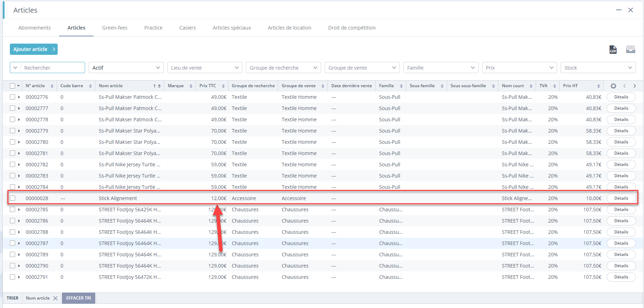
Task: Minimize the Articles window
Action: tap(619, 10)
